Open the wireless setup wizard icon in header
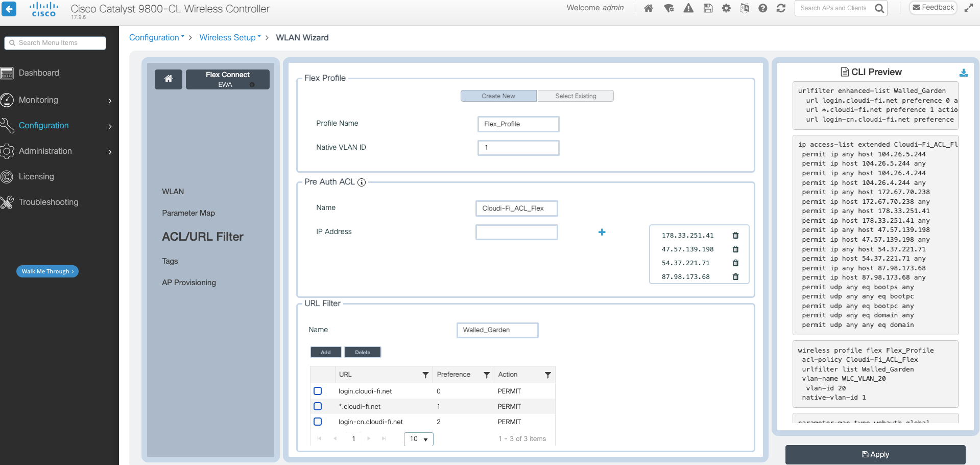Screen dimensions: 980x465 click(668, 8)
